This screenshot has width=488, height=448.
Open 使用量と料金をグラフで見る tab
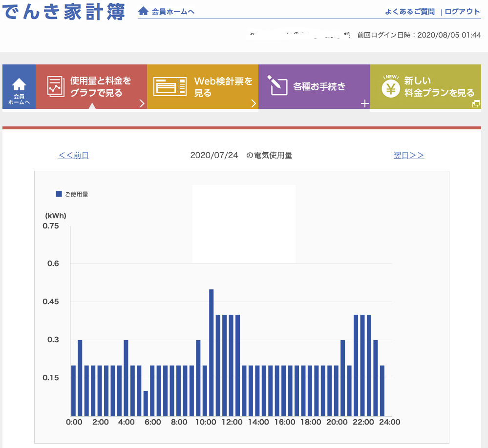coord(101,86)
